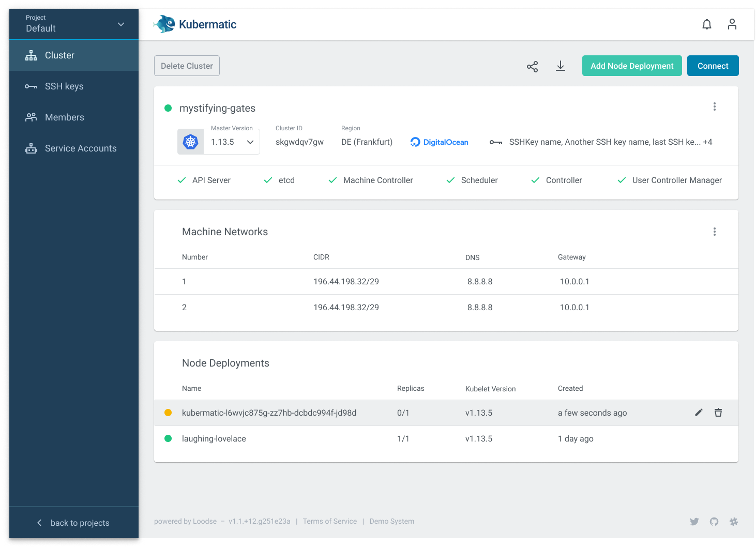Open the Master Version 1.13.5 dropdown
The height and width of the screenshot is (548, 756).
tap(232, 142)
